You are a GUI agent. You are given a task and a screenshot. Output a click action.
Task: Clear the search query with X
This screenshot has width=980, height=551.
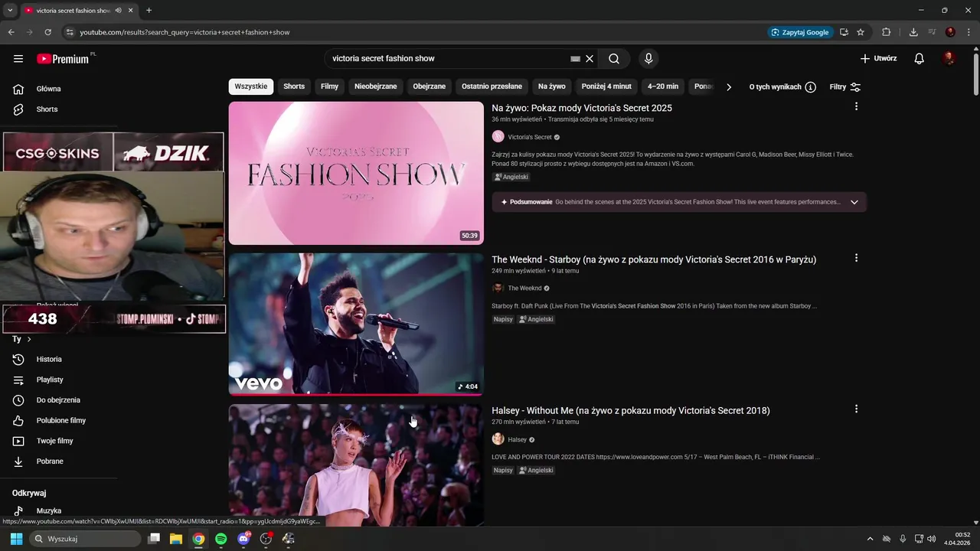tap(590, 58)
